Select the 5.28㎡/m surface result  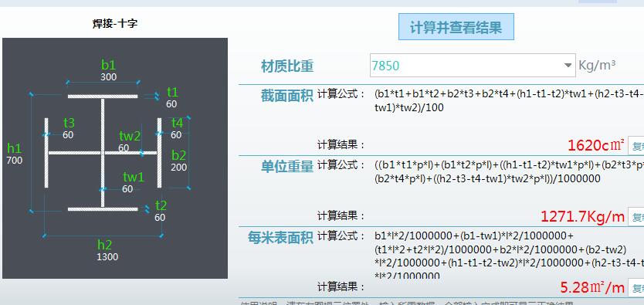coord(592,287)
